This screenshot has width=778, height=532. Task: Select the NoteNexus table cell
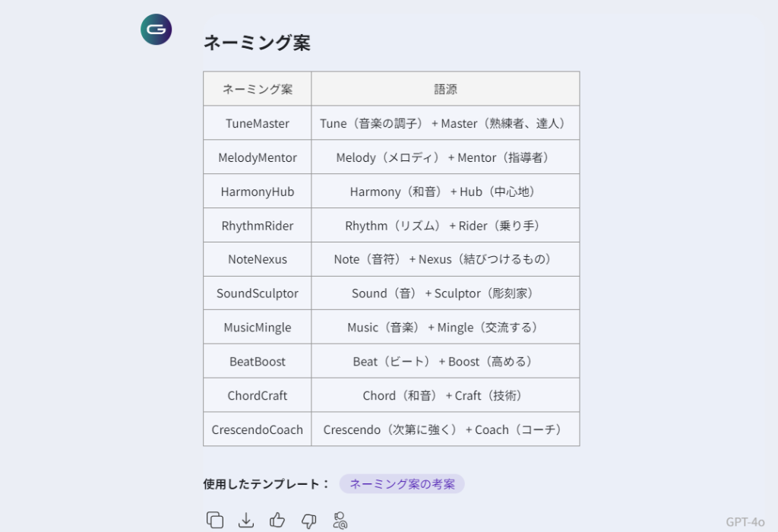pos(258,259)
